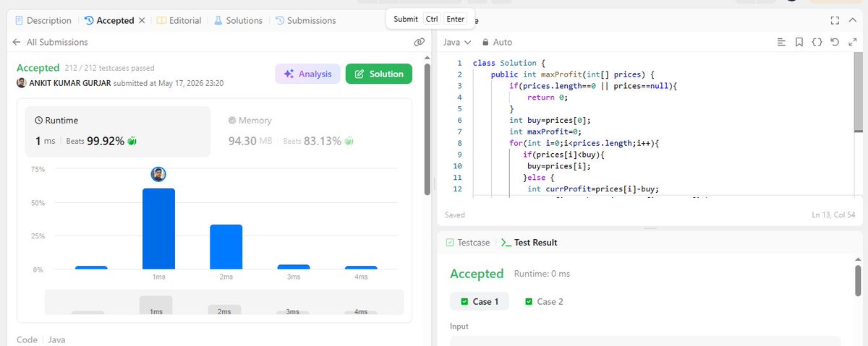Click the tall 1ms bar in the chart
This screenshot has width=868, height=346.
158,228
